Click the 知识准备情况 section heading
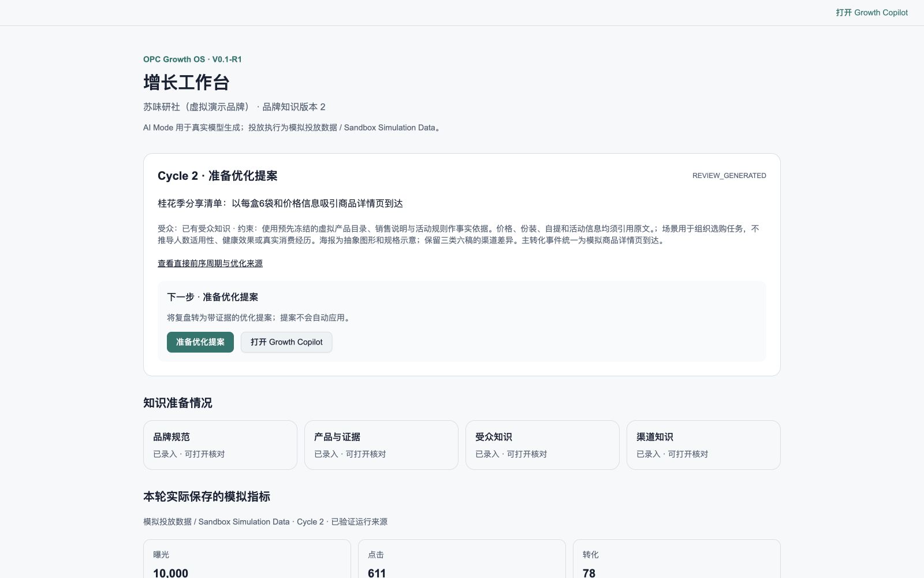Viewport: 924px width, 578px height. [178, 403]
